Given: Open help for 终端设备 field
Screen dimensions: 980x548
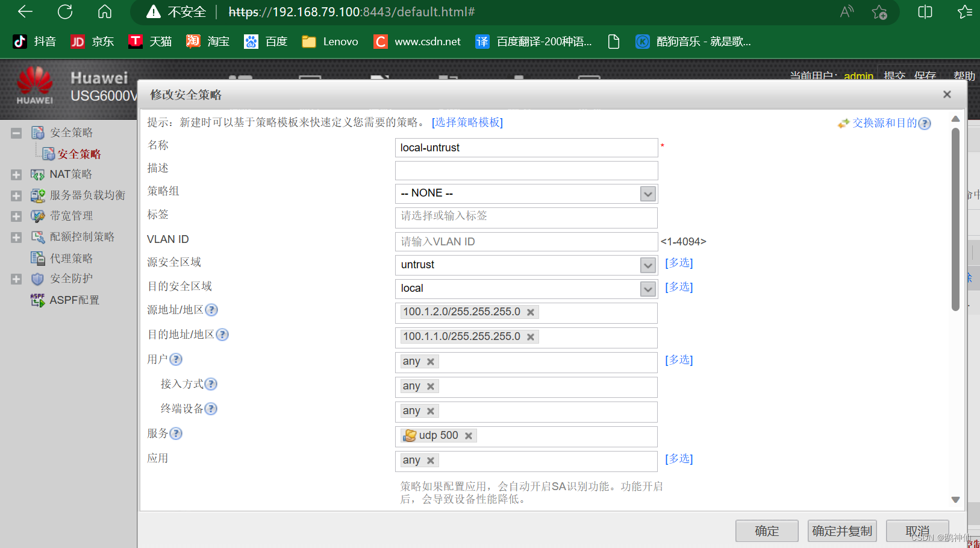Looking at the screenshot, I should pyautogui.click(x=211, y=409).
